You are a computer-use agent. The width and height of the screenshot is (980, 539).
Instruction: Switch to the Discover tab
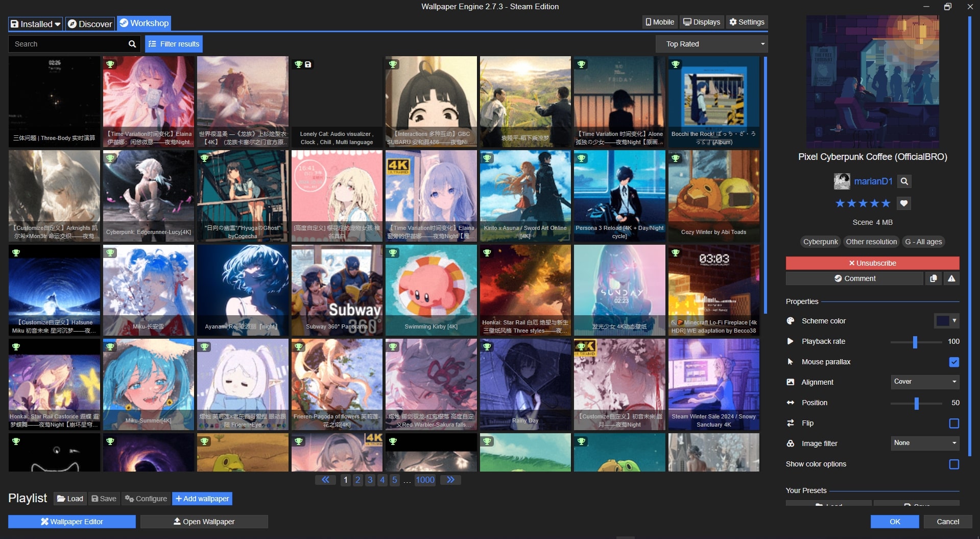pos(90,24)
